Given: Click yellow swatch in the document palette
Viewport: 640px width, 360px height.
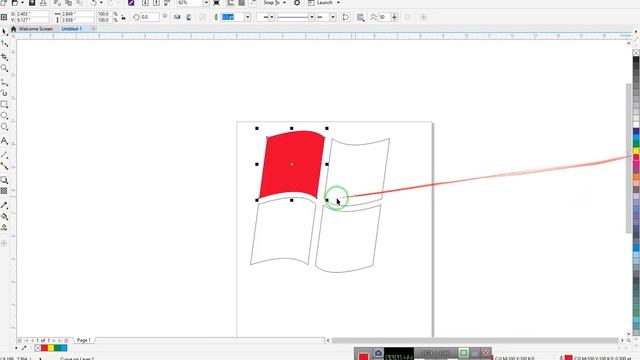Looking at the screenshot, I should click(51, 348).
